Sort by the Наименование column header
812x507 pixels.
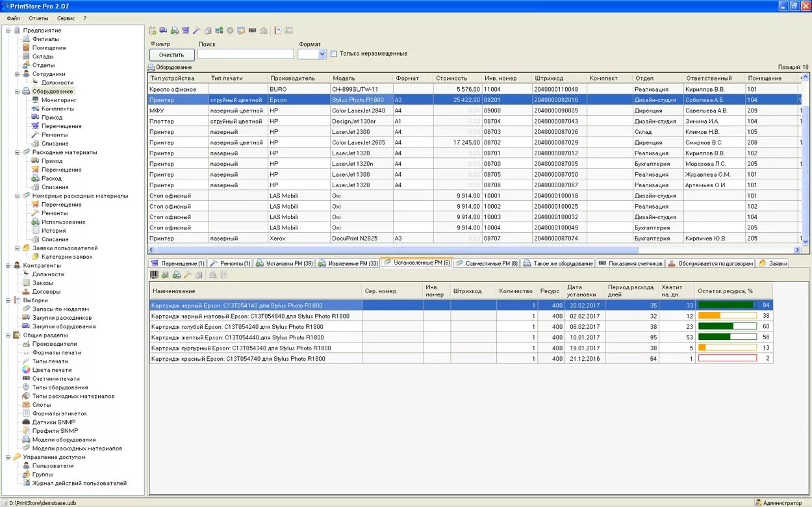pos(255,291)
